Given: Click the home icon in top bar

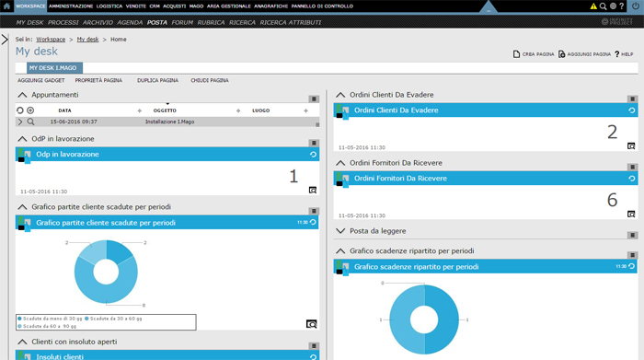Looking at the screenshot, I should click(x=6, y=6).
